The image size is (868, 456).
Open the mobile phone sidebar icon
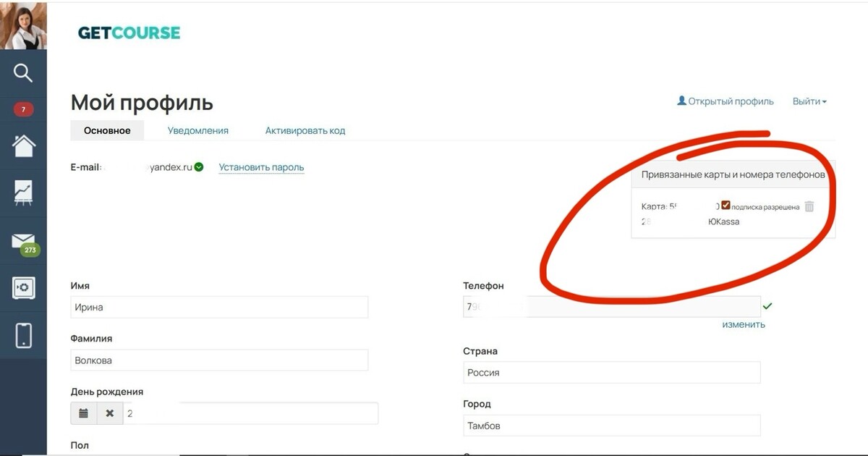[23, 335]
